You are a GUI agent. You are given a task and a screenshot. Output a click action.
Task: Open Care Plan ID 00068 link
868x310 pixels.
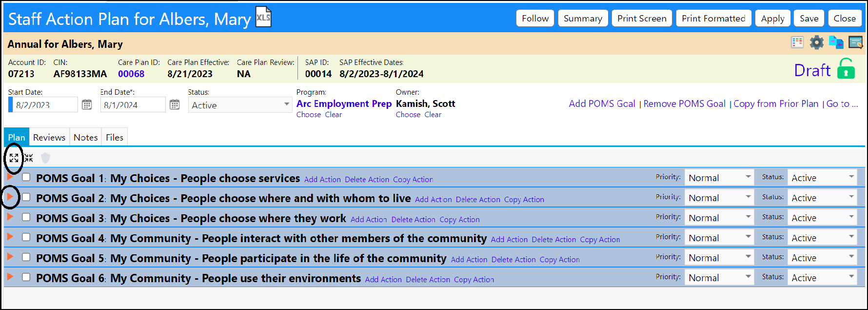pos(131,74)
